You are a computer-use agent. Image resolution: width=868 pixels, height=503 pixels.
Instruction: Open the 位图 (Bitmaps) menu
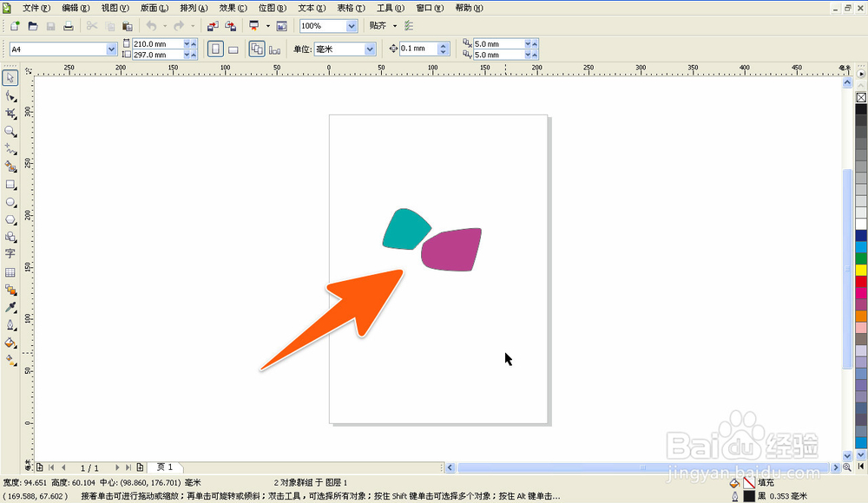(273, 8)
